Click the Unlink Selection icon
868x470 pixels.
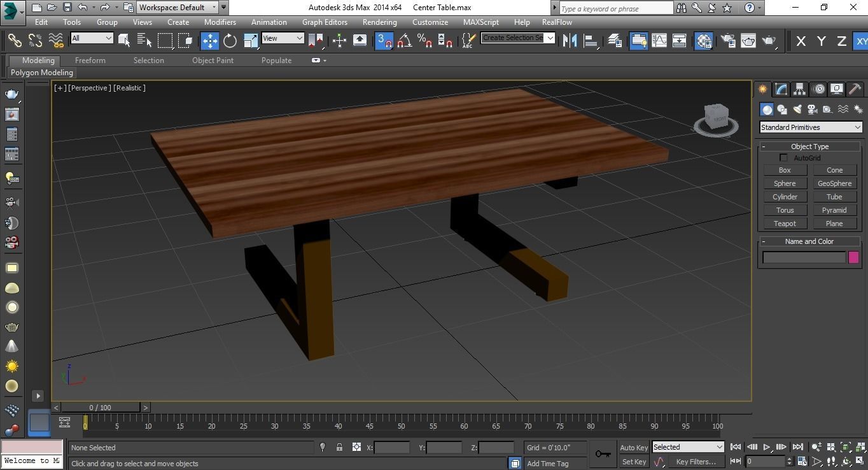click(35, 41)
